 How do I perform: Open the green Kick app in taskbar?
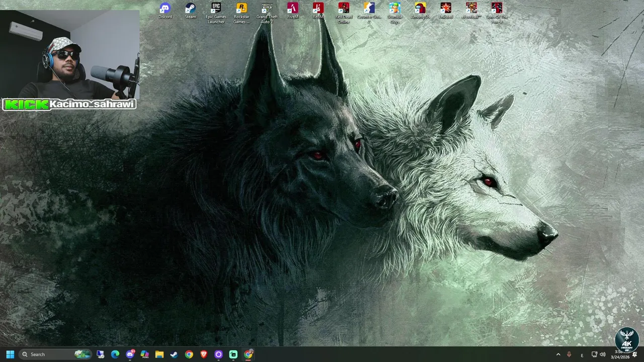[233, 354]
